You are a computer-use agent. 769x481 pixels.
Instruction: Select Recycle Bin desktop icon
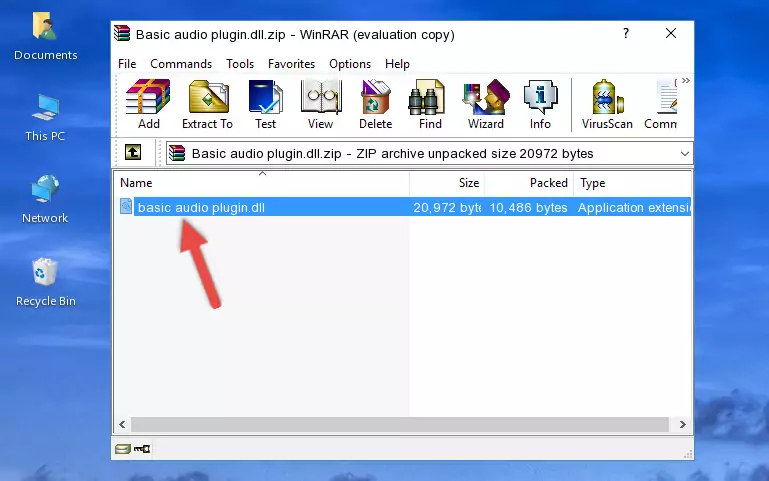click(45, 282)
